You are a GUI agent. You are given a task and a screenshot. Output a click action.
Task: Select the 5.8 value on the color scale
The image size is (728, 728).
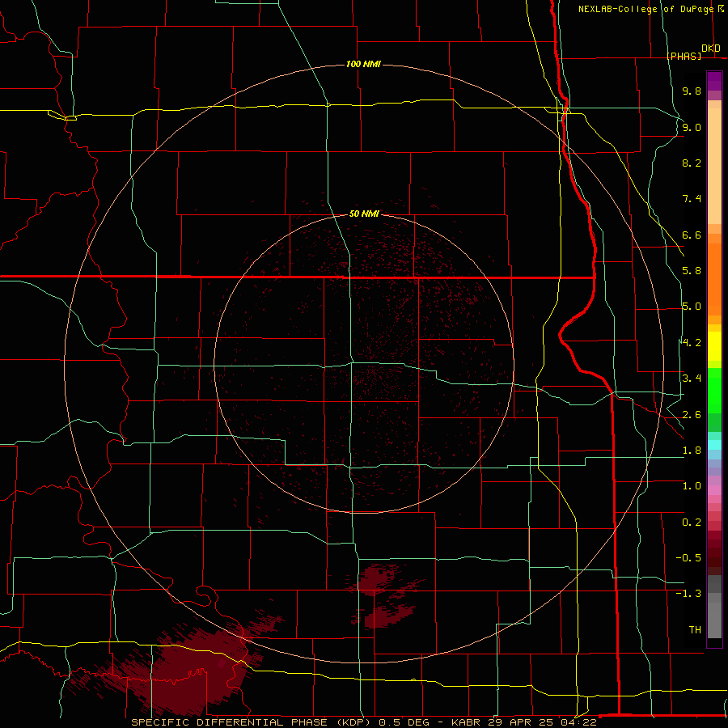(x=692, y=271)
